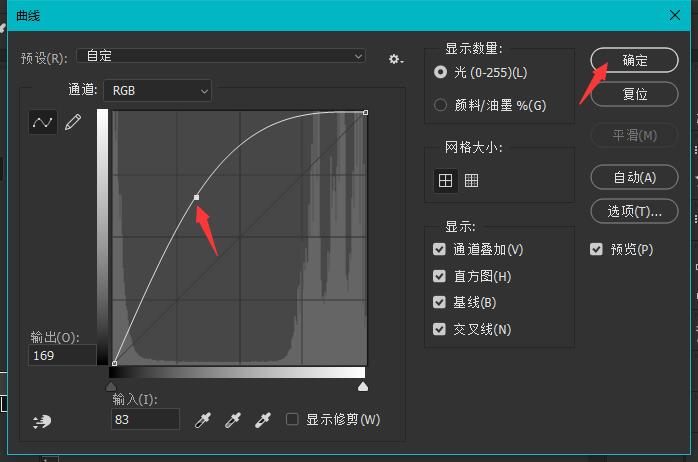The image size is (698, 462).
Task: Click the 输出 output value field
Action: pos(62,355)
